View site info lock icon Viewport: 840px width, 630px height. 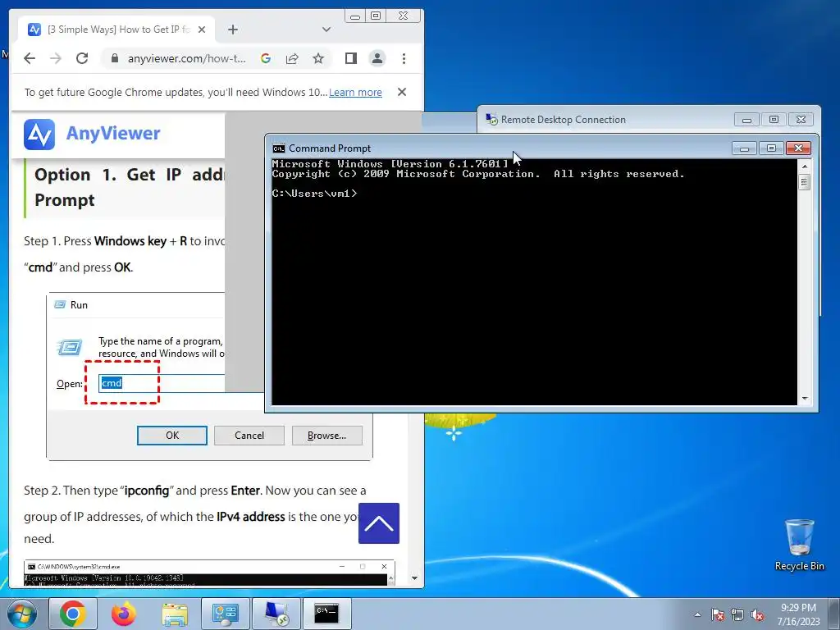(x=114, y=58)
